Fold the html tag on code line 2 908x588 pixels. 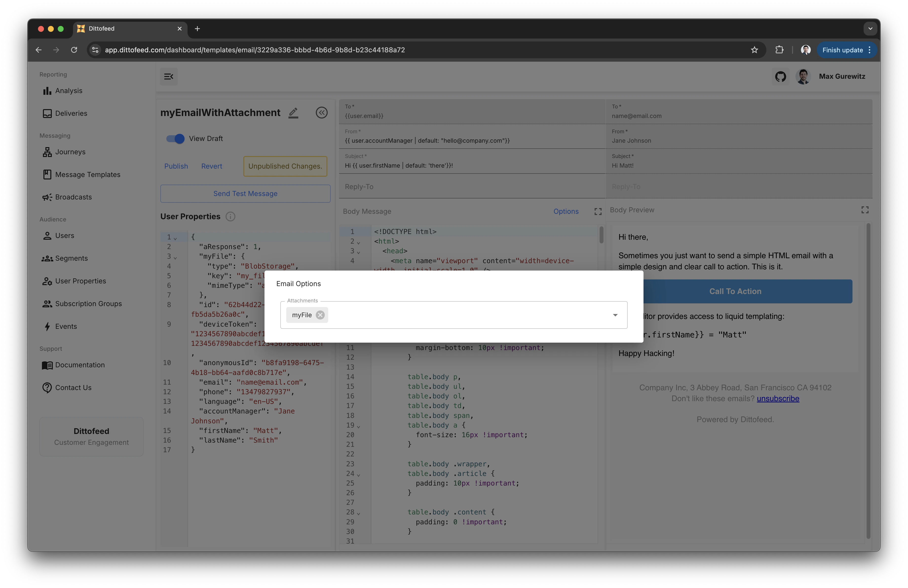359,243
